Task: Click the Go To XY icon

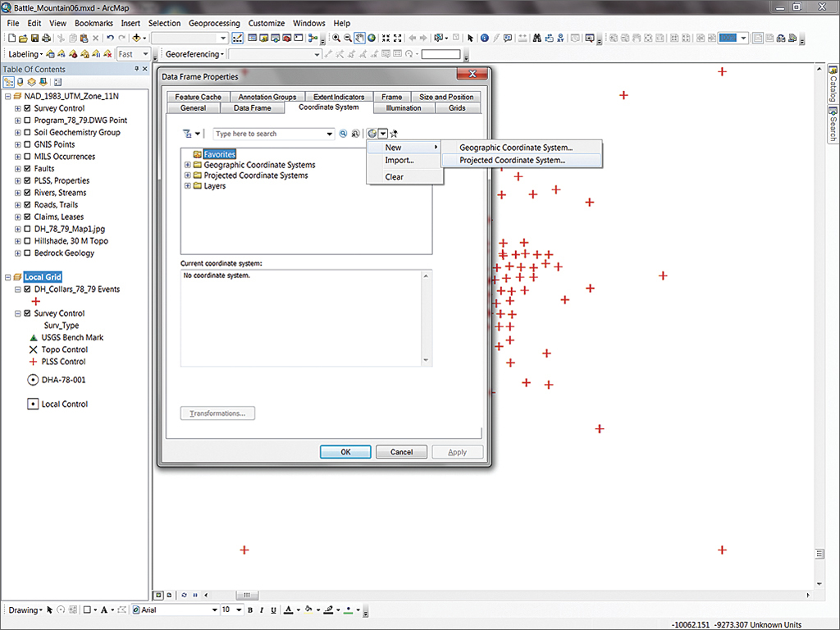Action: pyautogui.click(x=560, y=38)
